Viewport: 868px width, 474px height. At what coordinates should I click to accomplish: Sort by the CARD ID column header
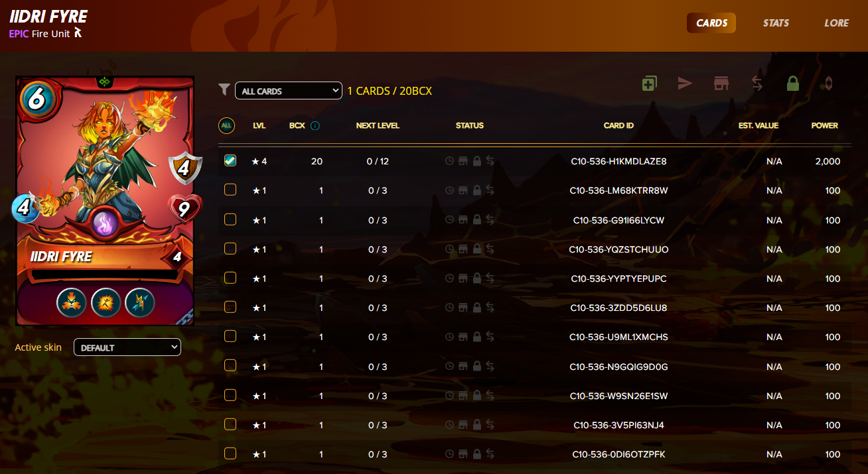click(x=618, y=125)
